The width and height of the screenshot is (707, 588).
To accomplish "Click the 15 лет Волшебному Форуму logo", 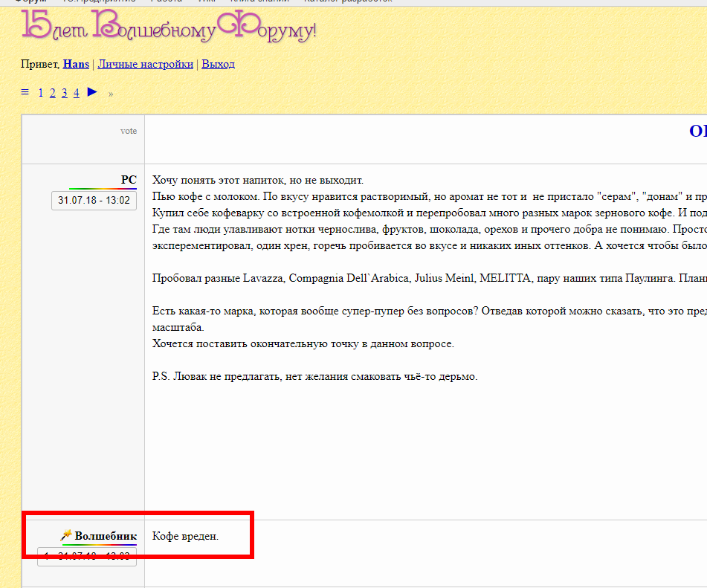I will pyautogui.click(x=169, y=27).
